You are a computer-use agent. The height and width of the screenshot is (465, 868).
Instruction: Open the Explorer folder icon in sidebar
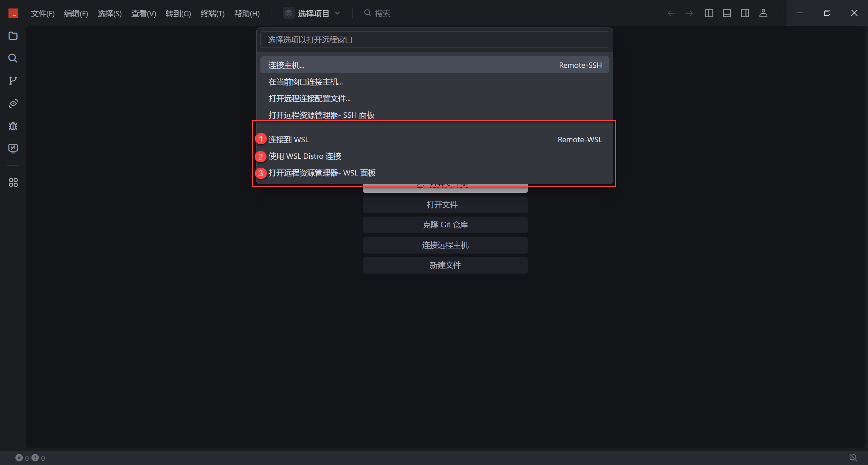(13, 36)
